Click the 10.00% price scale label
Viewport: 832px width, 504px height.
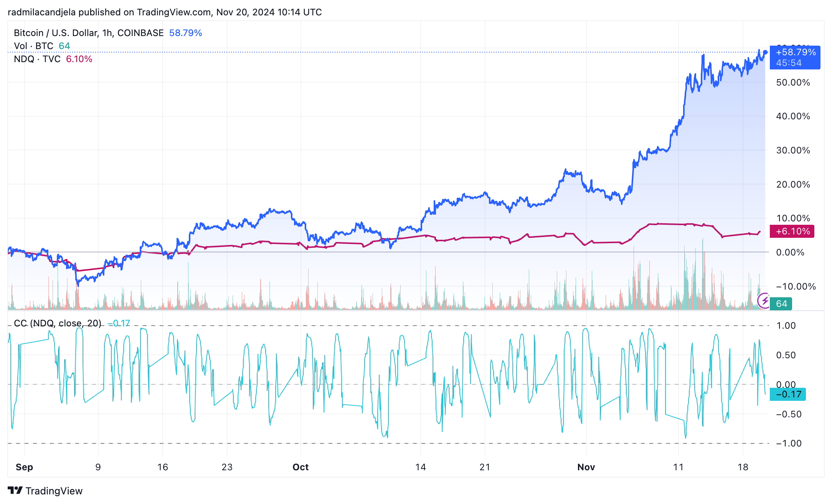click(x=793, y=218)
